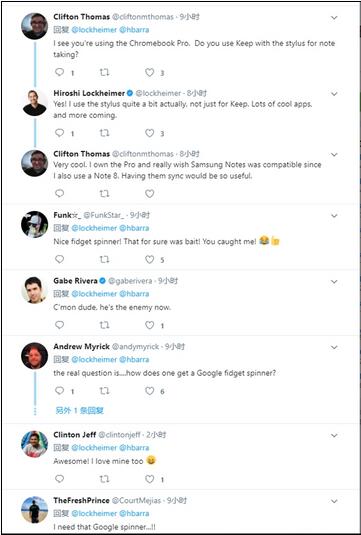Image resolution: width=361 pixels, height=535 pixels.
Task: Like the Funk fidget spinner tweet
Action: click(x=149, y=259)
